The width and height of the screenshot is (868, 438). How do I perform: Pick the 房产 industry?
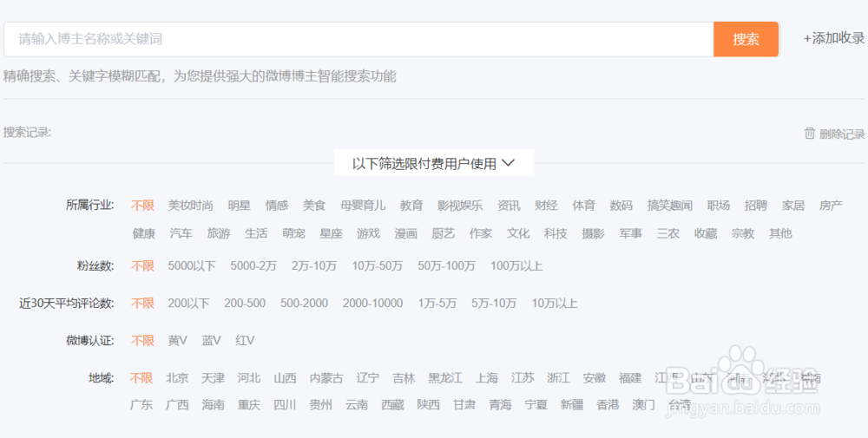coord(831,206)
